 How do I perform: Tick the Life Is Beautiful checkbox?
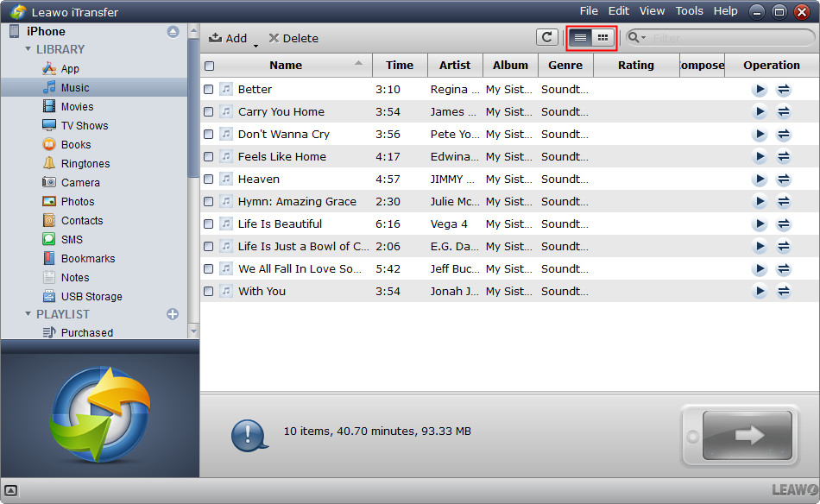point(209,224)
